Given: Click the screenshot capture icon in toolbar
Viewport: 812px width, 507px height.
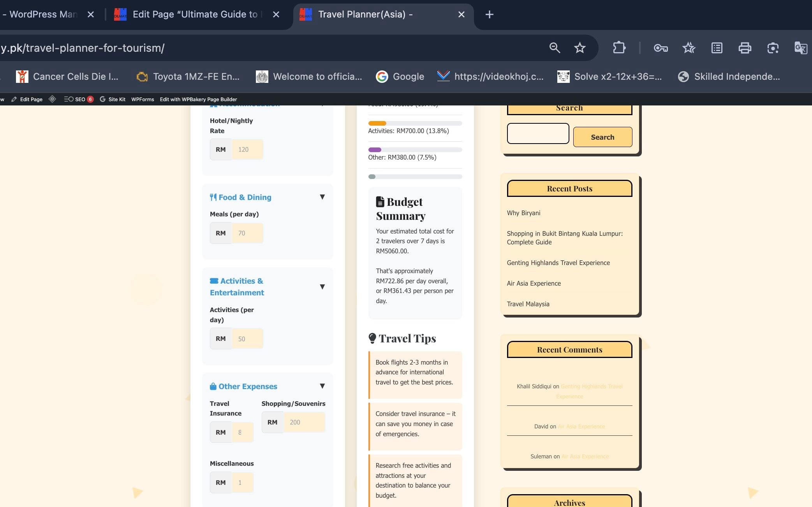Looking at the screenshot, I should click(773, 48).
